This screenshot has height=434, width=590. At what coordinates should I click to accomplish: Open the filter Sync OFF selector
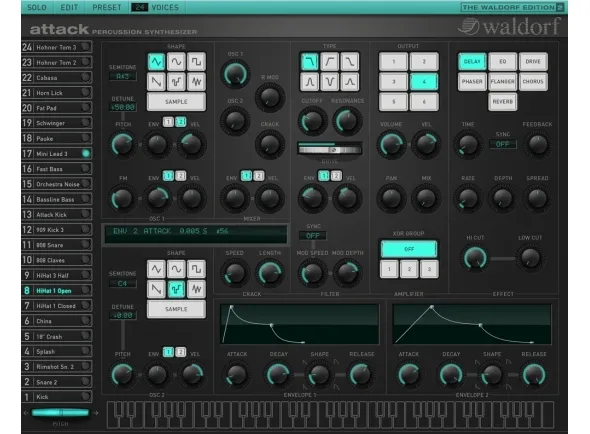pos(313,236)
